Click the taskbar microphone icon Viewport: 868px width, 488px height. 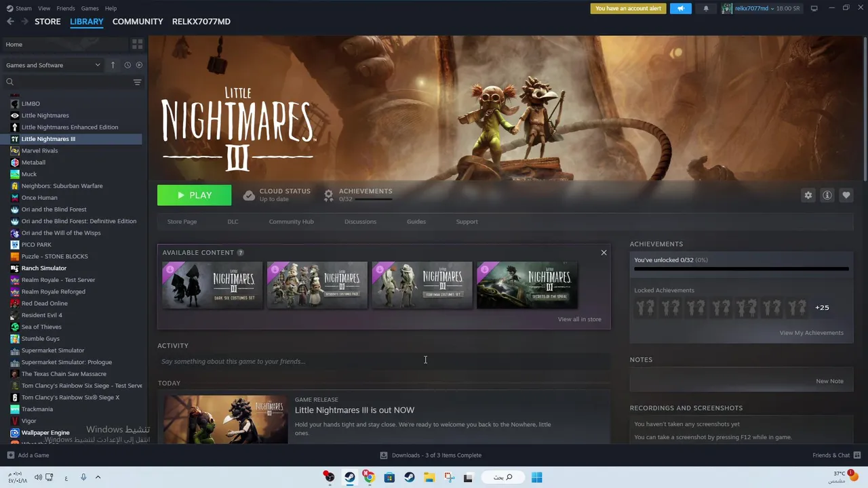point(83,477)
